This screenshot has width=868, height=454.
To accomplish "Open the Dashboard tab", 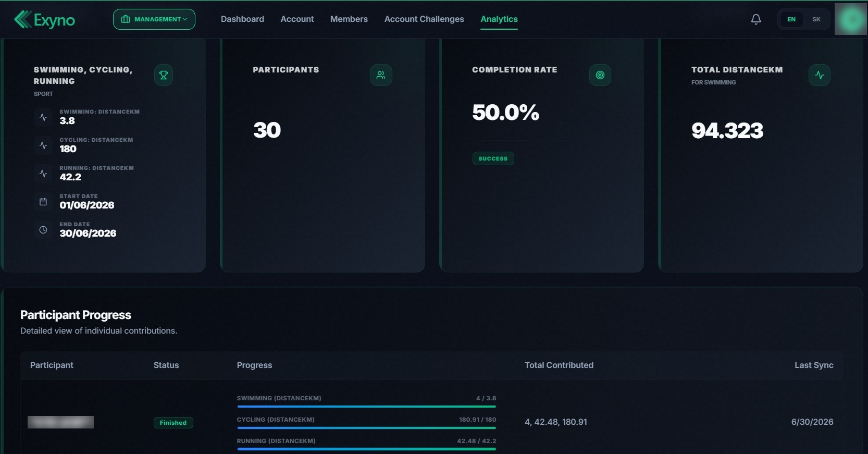I will tap(242, 19).
